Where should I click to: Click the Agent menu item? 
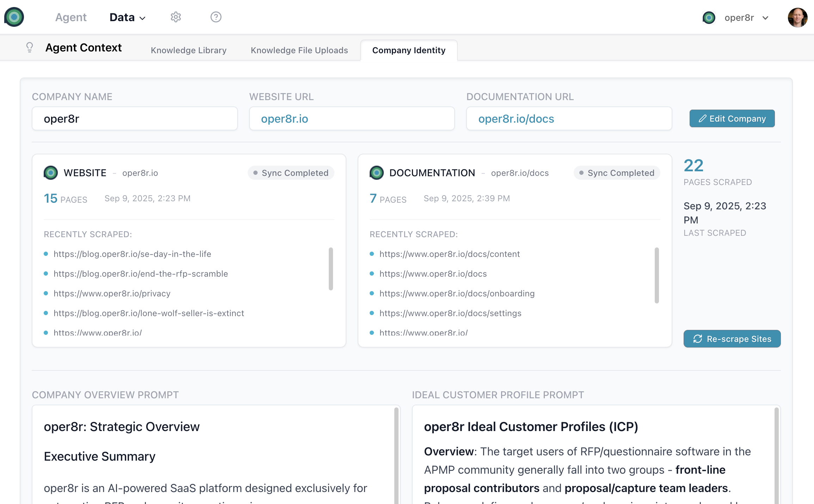coord(71,17)
